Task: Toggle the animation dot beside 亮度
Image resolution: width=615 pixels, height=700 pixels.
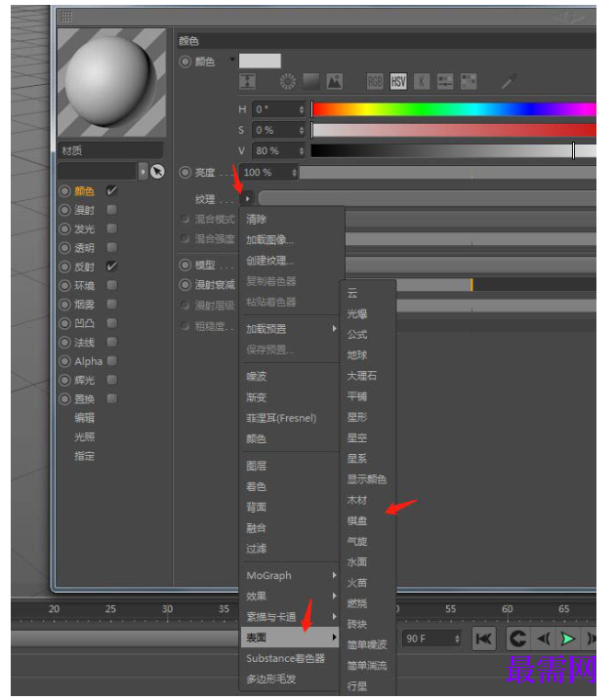Action: point(184,173)
